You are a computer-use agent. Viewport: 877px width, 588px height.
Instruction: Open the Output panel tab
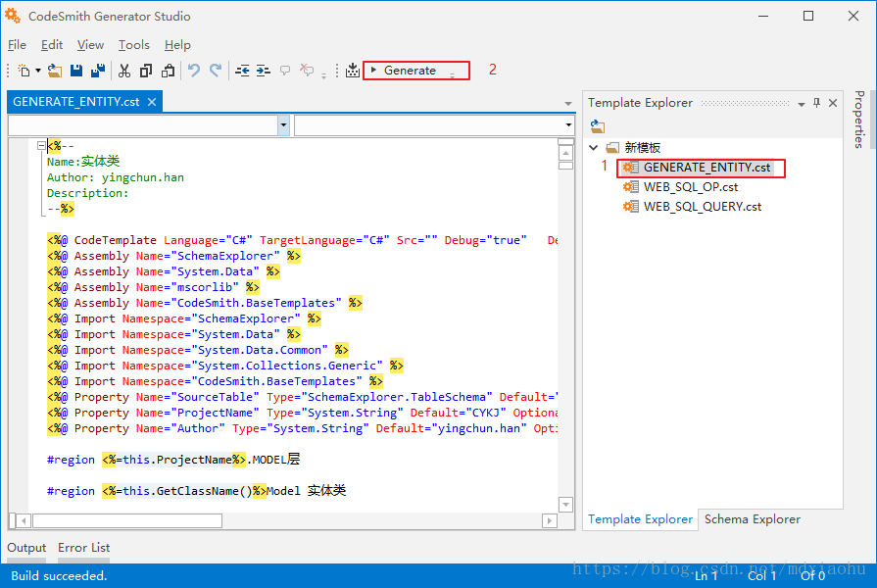click(26, 548)
